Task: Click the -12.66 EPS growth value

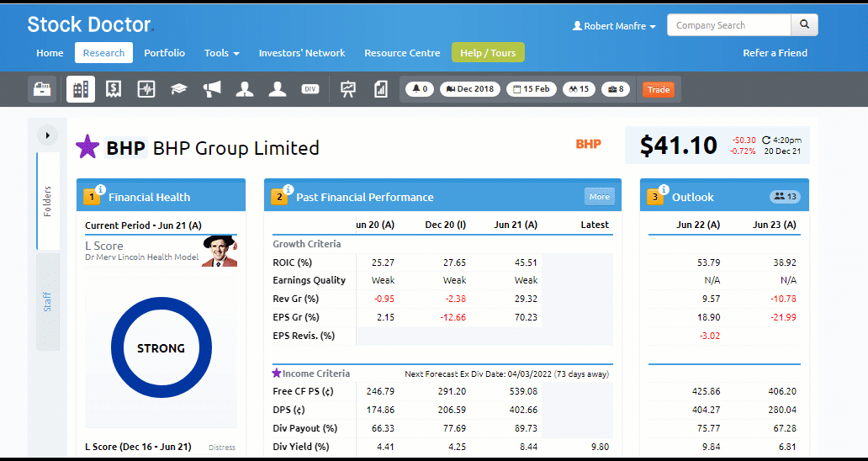Action: click(x=453, y=317)
